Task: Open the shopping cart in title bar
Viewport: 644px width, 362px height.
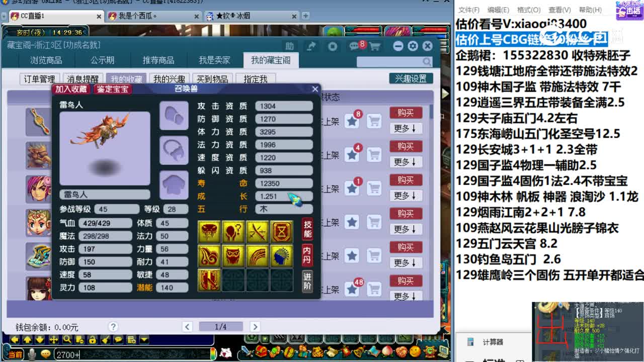Action: point(375,46)
